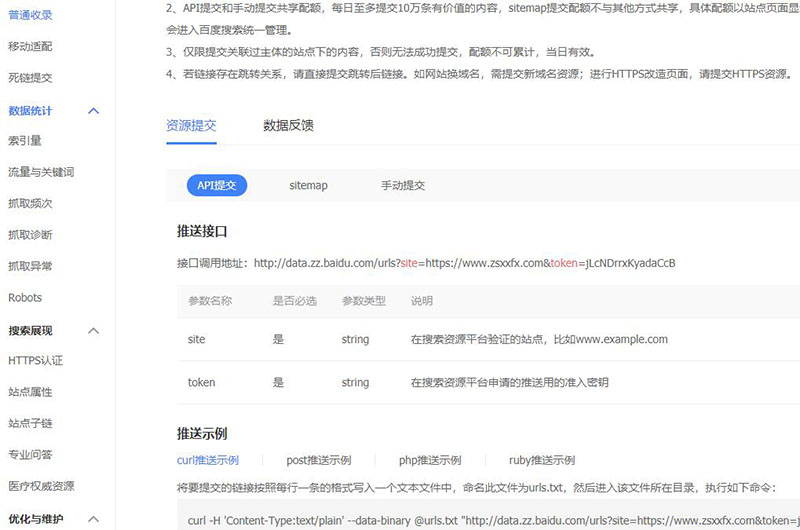The image size is (800, 530).
Task: Click the 说明 column header
Action: click(x=422, y=301)
